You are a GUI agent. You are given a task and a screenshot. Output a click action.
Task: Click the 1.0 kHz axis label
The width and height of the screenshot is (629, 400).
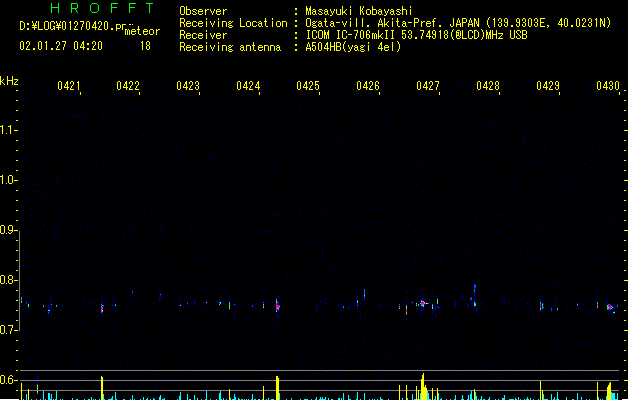[x=7, y=180]
